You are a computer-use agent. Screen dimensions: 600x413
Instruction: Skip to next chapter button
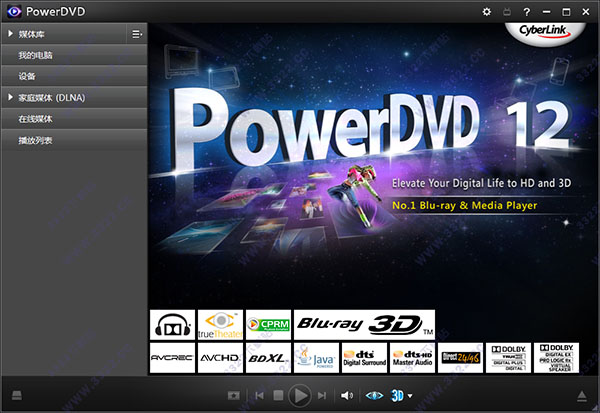[x=322, y=395]
